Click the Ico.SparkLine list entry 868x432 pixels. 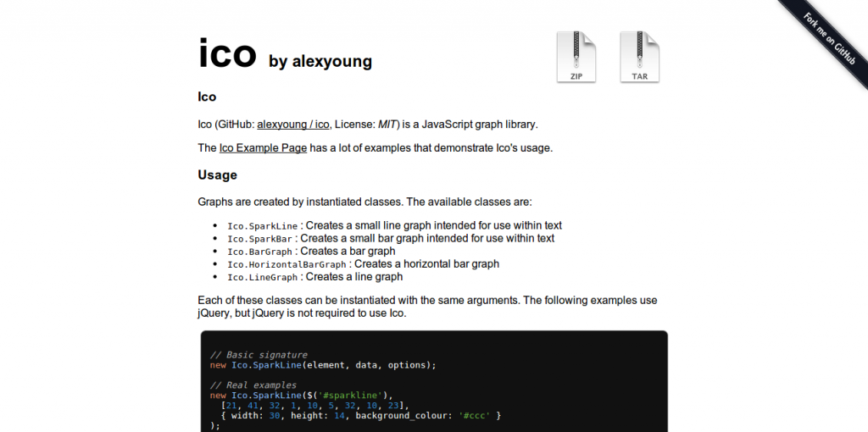(395, 225)
